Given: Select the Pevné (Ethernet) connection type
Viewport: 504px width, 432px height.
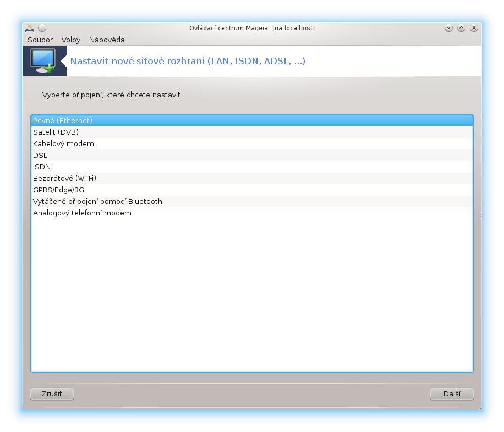Looking at the screenshot, I should pyautogui.click(x=252, y=120).
